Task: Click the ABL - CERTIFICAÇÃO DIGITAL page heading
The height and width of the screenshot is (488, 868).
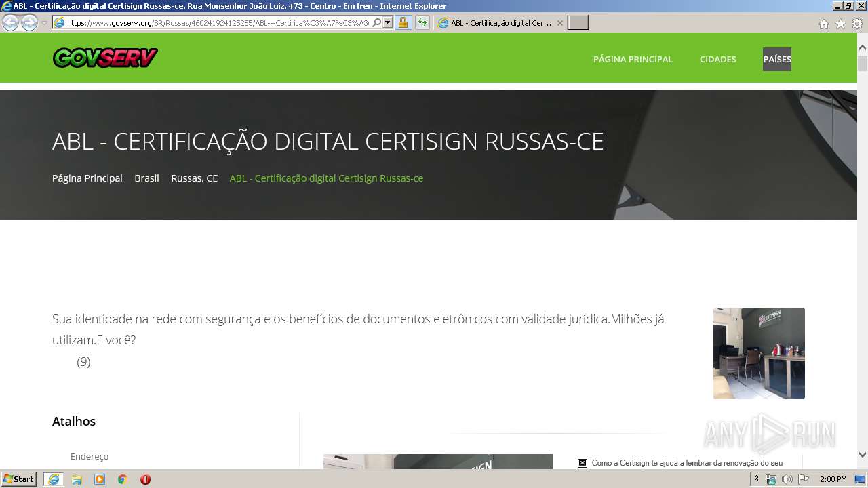Action: 328,142
